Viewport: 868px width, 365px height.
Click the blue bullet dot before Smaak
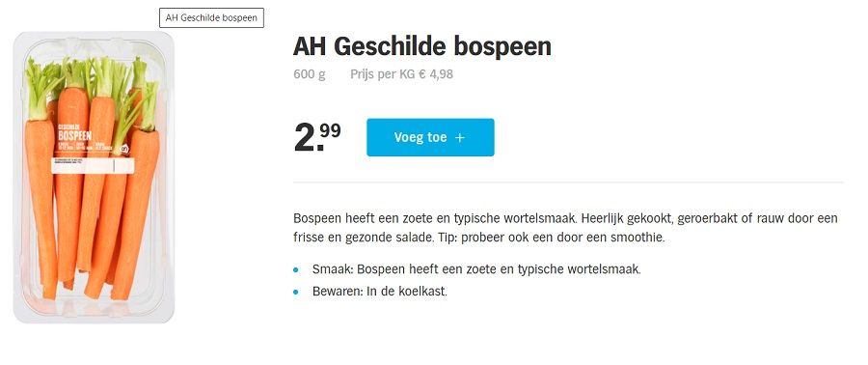pos(296,270)
